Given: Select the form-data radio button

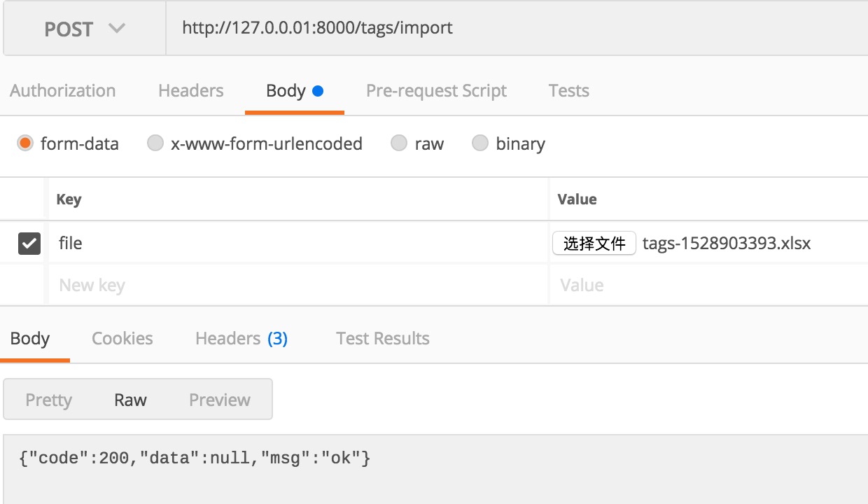Looking at the screenshot, I should point(26,143).
